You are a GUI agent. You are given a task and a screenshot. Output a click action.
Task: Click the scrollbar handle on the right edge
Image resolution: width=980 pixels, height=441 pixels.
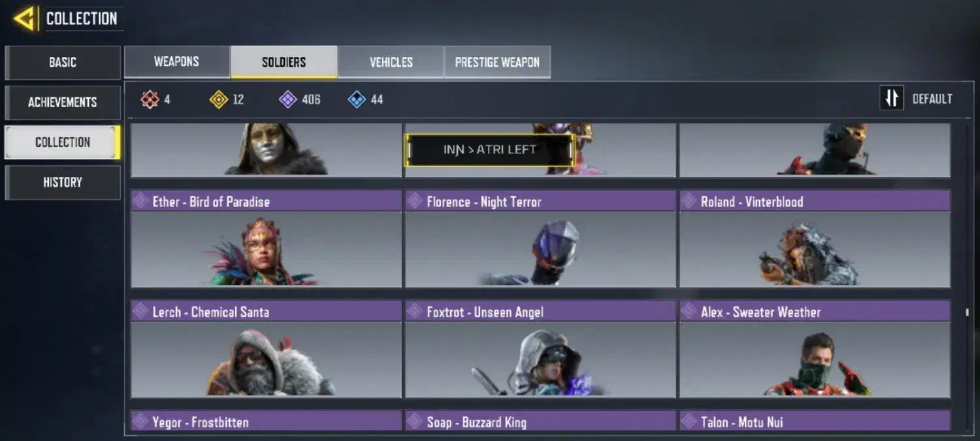pyautogui.click(x=967, y=312)
